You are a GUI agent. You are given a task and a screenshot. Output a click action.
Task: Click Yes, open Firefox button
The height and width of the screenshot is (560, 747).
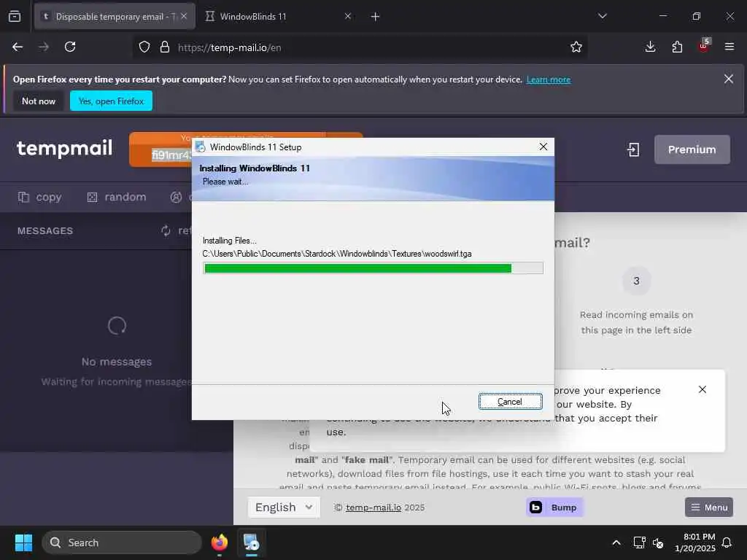point(111,101)
